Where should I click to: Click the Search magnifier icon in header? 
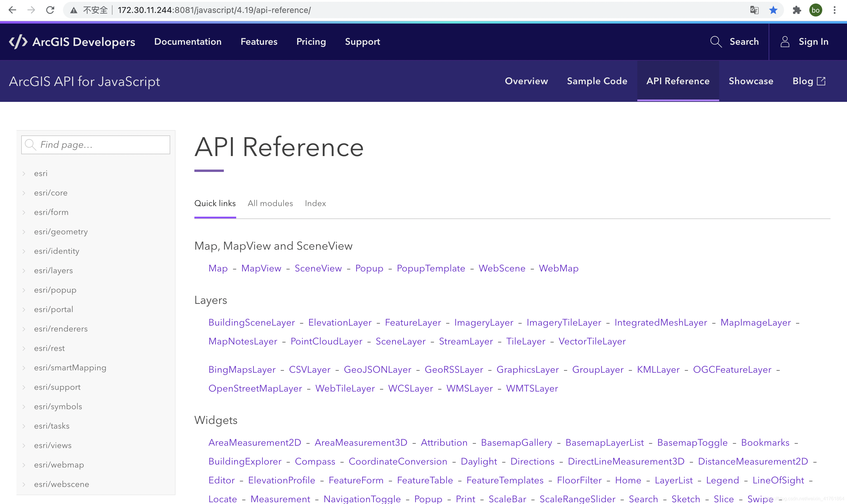[x=716, y=42]
